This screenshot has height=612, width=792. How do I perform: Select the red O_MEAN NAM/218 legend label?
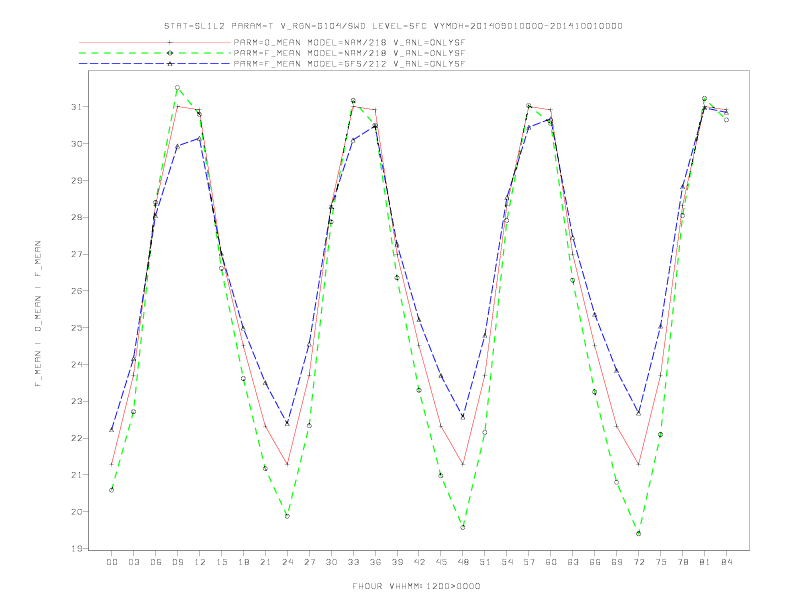tap(349, 42)
